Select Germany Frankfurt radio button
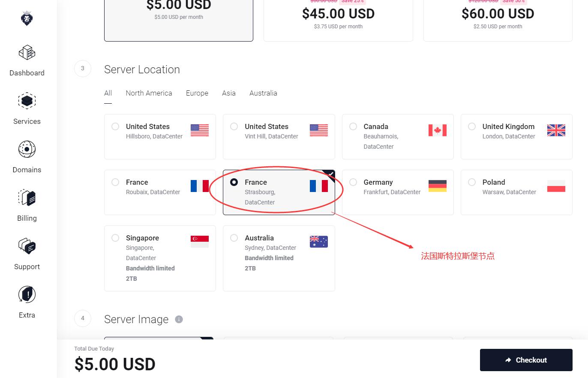This screenshot has width=588, height=378. 353,182
